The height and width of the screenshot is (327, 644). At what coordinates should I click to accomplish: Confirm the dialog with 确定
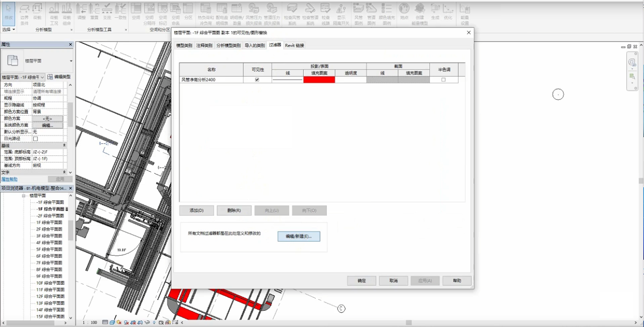362,281
